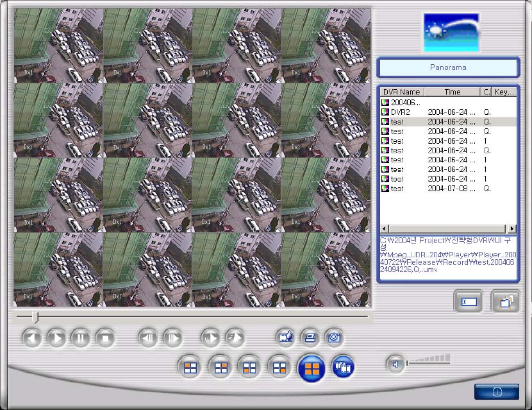532x410 pixels.
Task: Click the recording file path text box
Action: click(x=448, y=258)
